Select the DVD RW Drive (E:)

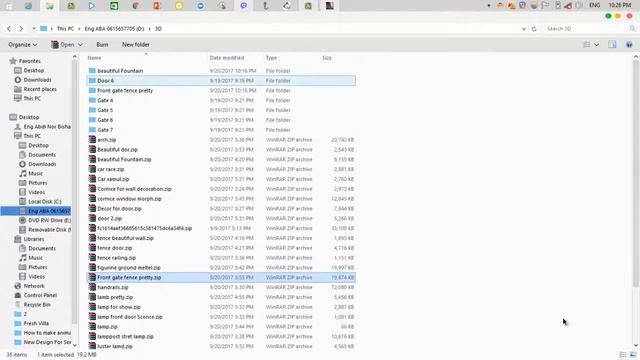pos(49,220)
